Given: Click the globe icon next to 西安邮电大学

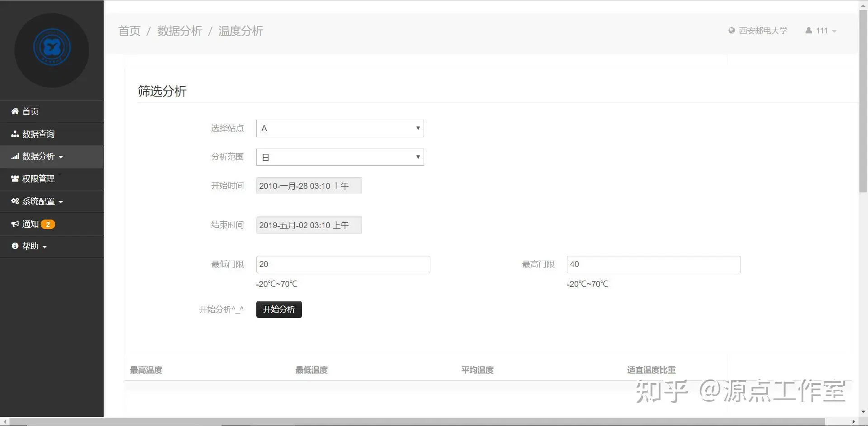Looking at the screenshot, I should [731, 31].
